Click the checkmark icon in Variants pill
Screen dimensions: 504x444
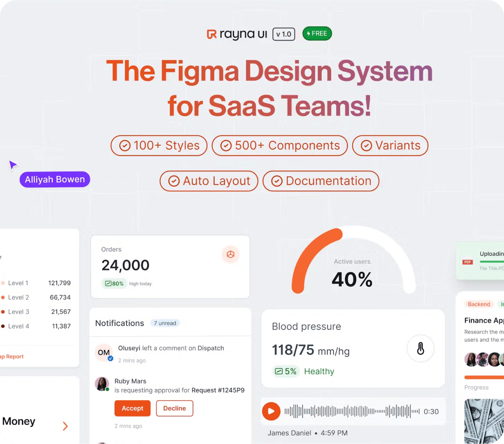[x=366, y=145]
